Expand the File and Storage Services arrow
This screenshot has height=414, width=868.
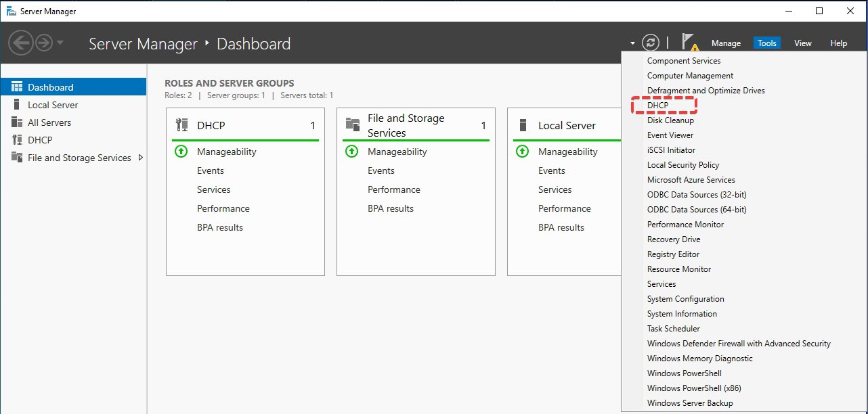pyautogui.click(x=140, y=158)
